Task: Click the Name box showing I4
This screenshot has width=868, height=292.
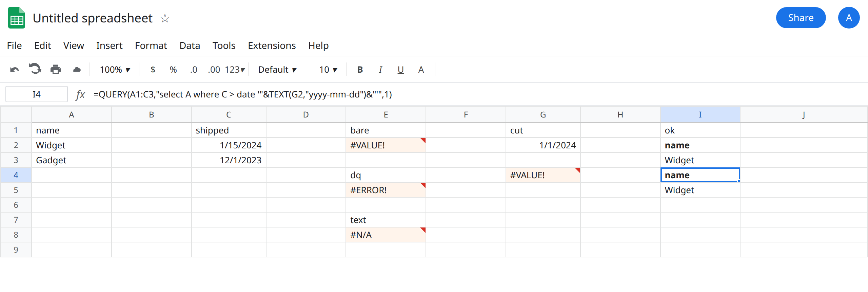Action: [x=37, y=94]
